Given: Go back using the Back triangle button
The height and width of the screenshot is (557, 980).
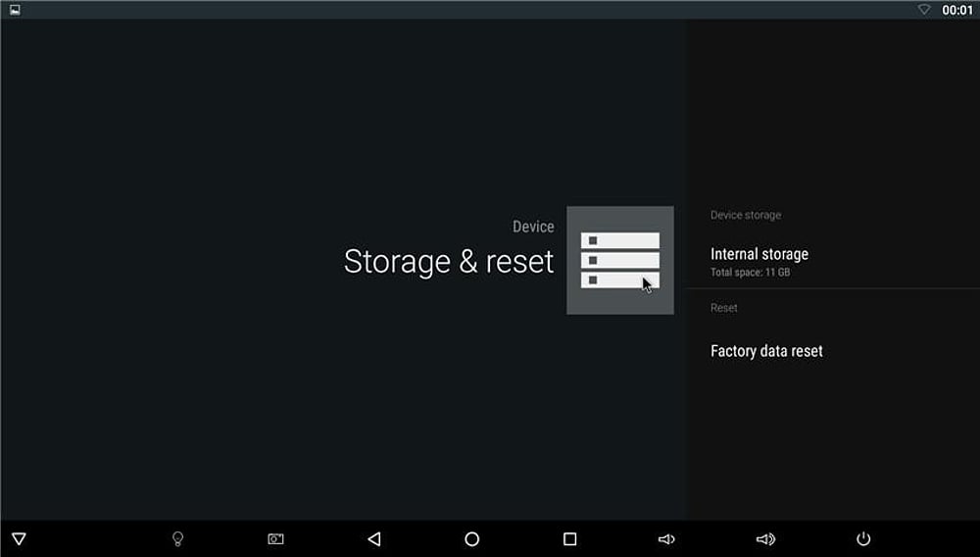Looking at the screenshot, I should 373,538.
